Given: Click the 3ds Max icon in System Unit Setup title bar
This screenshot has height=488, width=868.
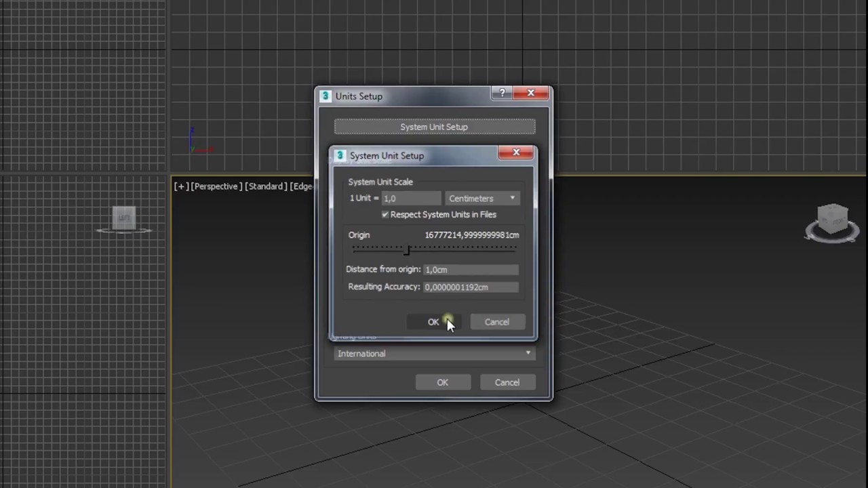Looking at the screenshot, I should (x=340, y=156).
